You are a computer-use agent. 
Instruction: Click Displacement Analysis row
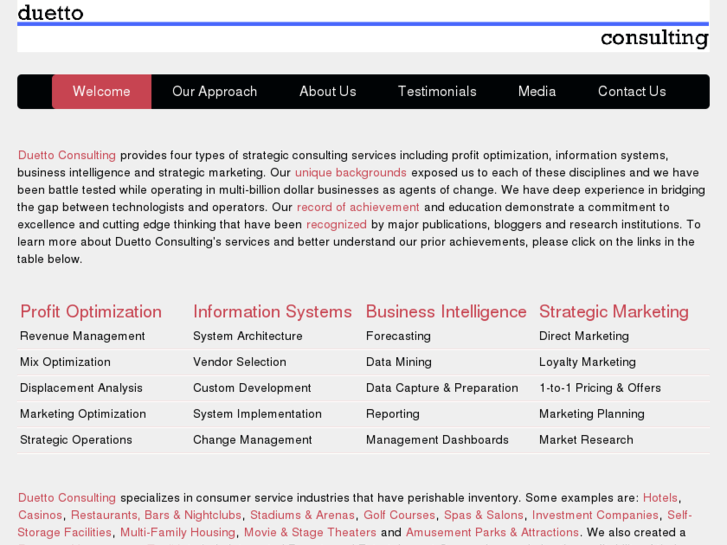(x=81, y=388)
